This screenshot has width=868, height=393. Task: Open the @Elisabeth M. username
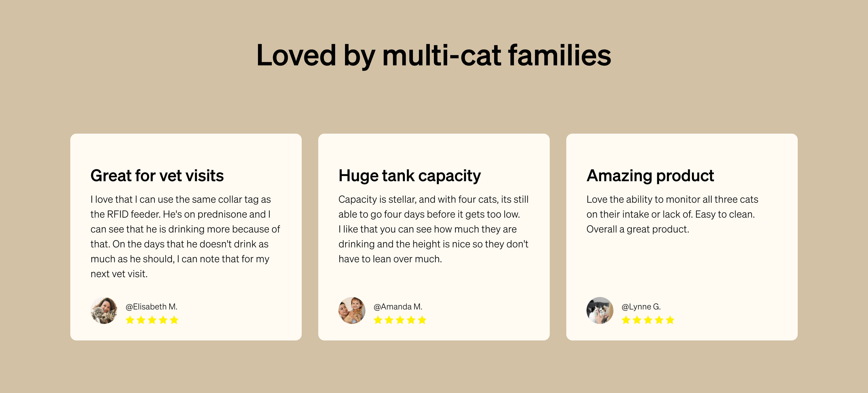(151, 307)
